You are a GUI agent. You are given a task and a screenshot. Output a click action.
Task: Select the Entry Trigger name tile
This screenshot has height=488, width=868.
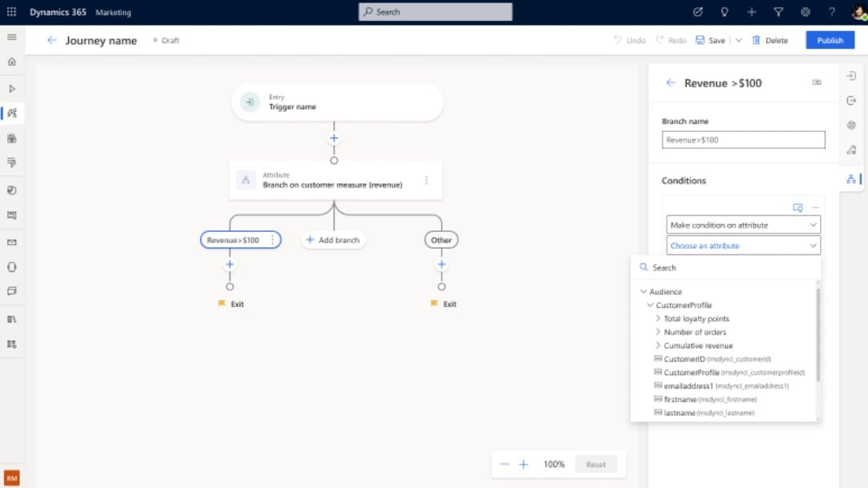(x=337, y=102)
